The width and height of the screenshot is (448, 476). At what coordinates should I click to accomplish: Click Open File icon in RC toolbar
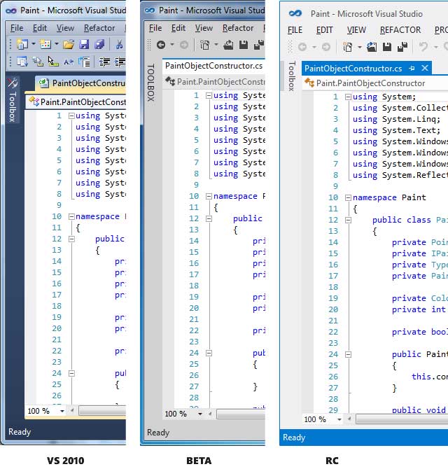coord(372,47)
